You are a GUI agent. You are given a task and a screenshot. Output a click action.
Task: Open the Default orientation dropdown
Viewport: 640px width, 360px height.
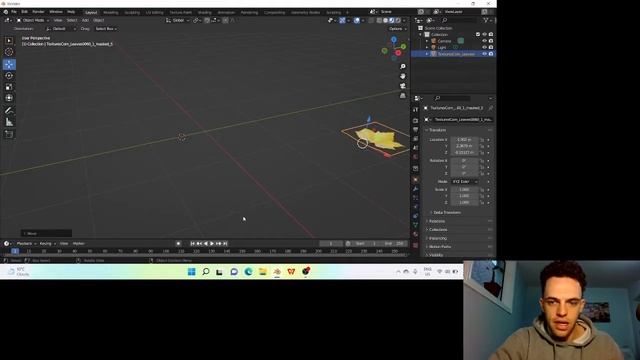tap(61, 29)
